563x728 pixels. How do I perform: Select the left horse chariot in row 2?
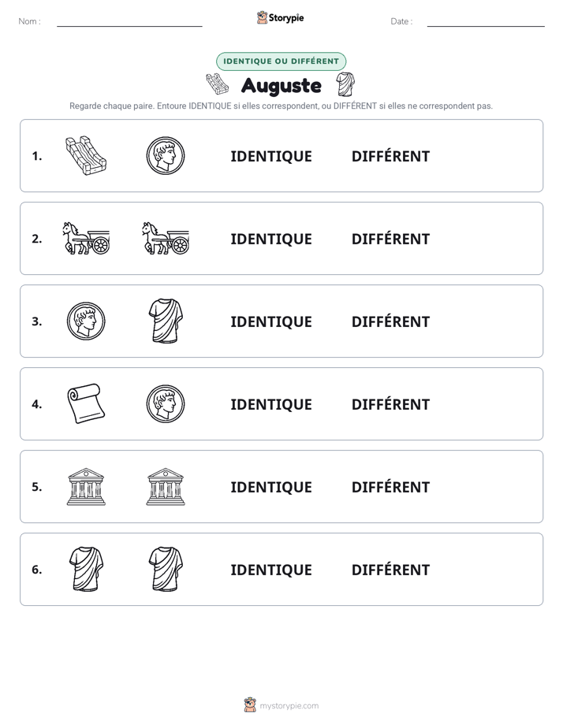86,238
